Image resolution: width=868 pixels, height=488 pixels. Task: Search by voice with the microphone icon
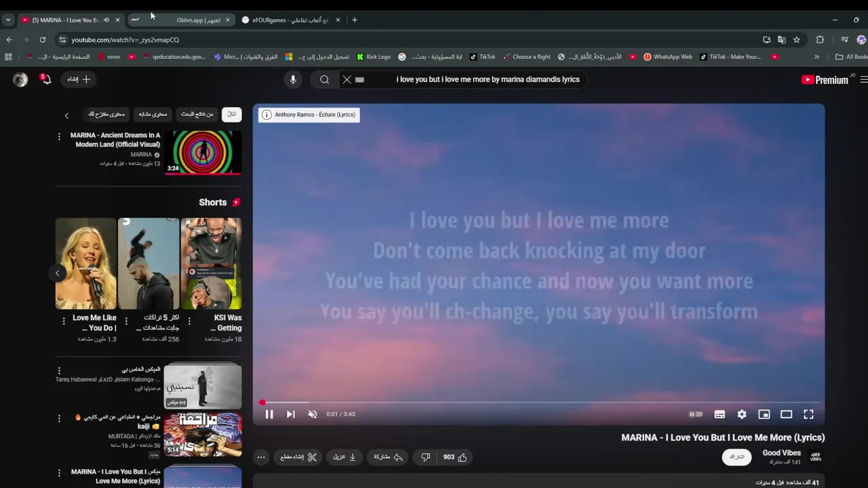(x=293, y=79)
